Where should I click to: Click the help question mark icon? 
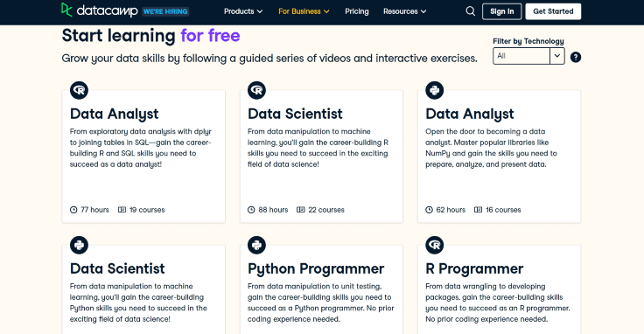(576, 57)
